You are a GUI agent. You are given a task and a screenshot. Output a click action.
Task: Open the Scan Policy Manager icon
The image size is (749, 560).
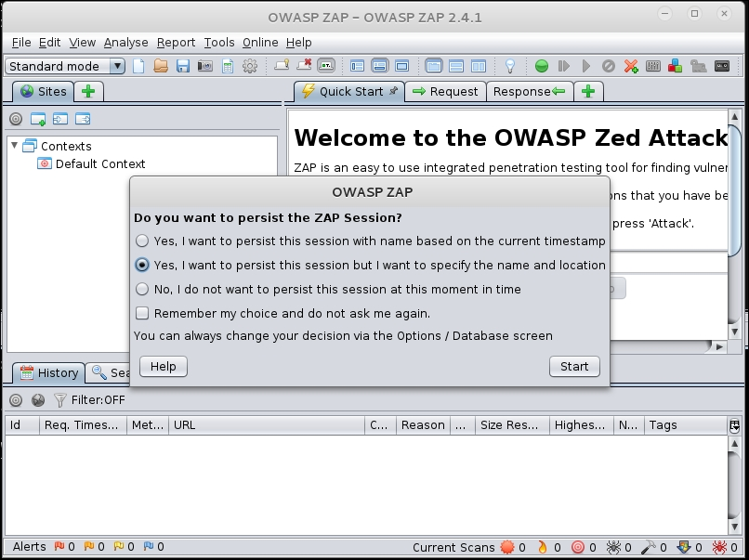[x=653, y=66]
